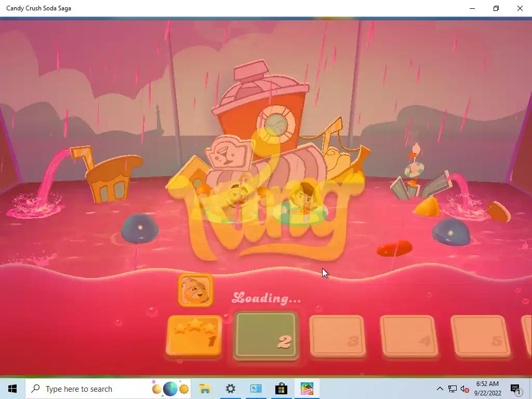This screenshot has width=532, height=399.
Task: Minimize the Candy Crush Soda Saga window
Action: click(472, 8)
